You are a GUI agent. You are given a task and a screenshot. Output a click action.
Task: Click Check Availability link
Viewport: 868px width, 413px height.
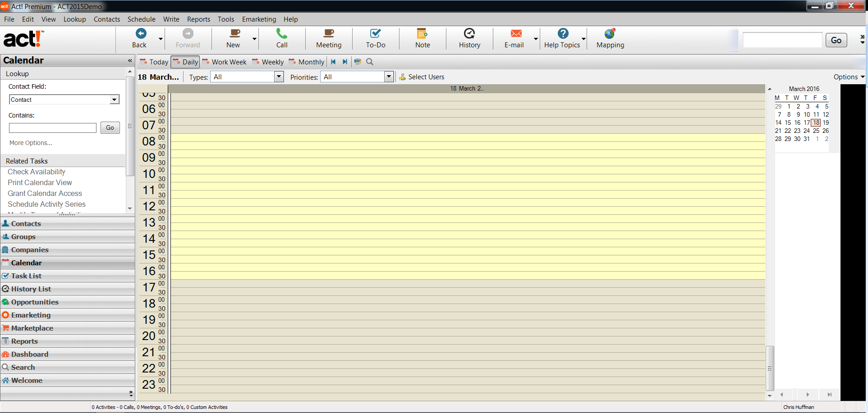coord(37,172)
